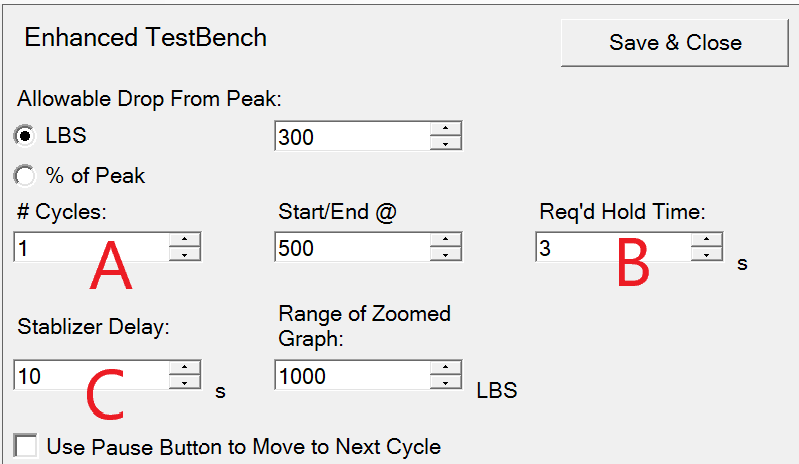This screenshot has height=464, width=799.
Task: Increase Stablizer Delay with up arrow
Action: coord(184,368)
